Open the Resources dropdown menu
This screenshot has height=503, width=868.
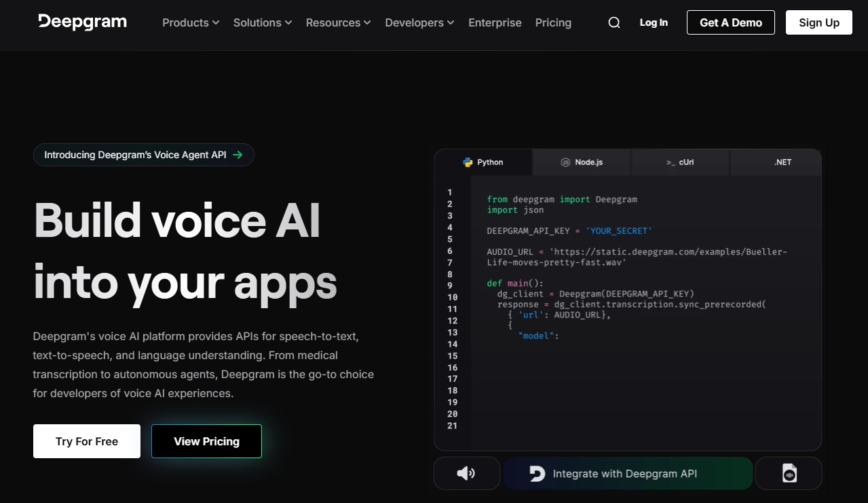[x=339, y=22]
